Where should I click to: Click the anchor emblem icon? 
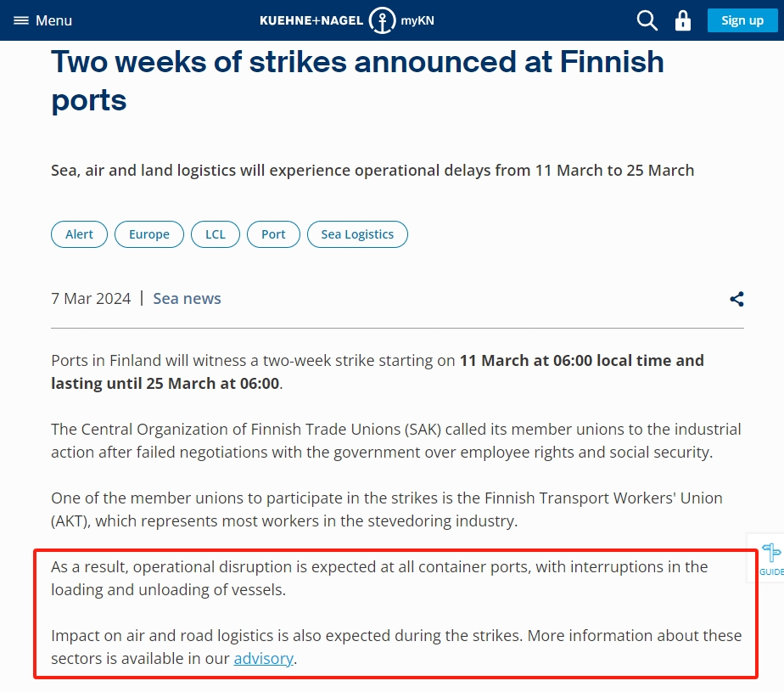click(x=382, y=20)
